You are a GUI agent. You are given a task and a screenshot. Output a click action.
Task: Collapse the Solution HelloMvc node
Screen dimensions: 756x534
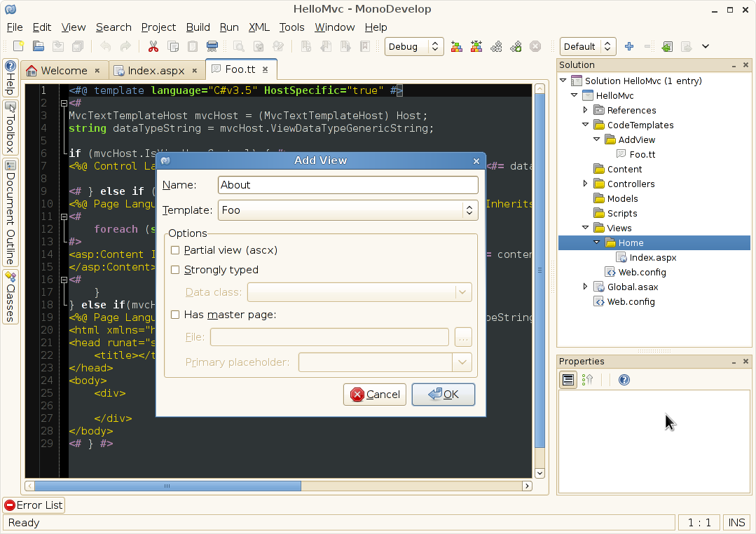click(563, 81)
